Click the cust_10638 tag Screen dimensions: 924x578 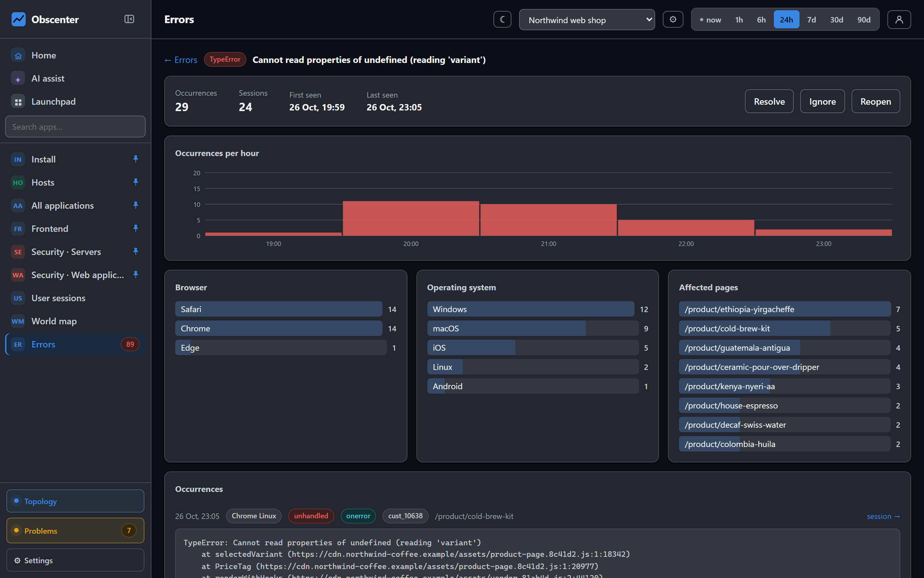pos(405,516)
